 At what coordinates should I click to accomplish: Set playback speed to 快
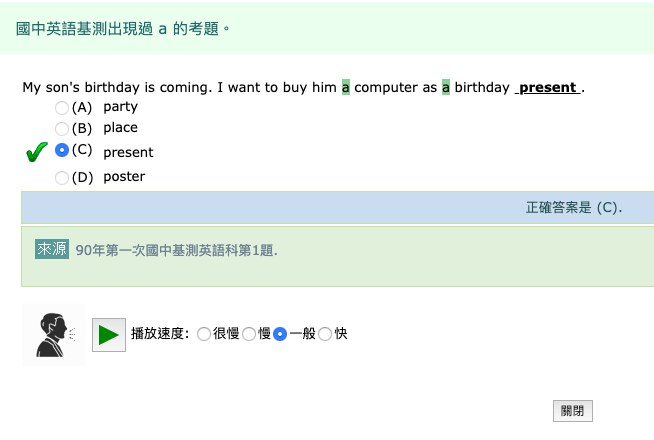325,334
